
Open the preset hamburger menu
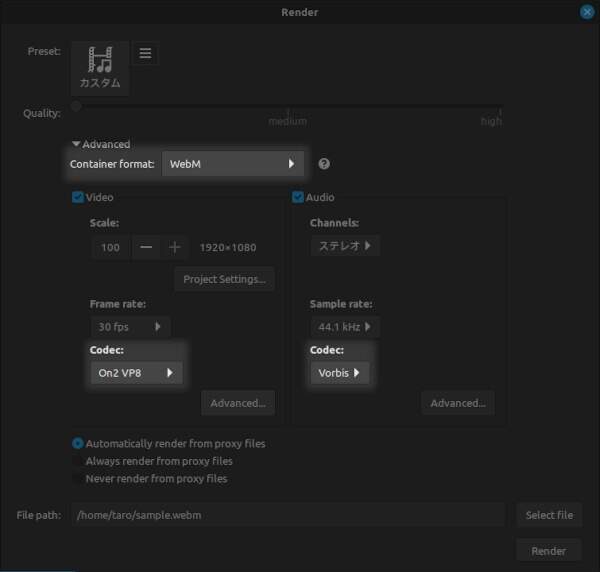click(145, 54)
